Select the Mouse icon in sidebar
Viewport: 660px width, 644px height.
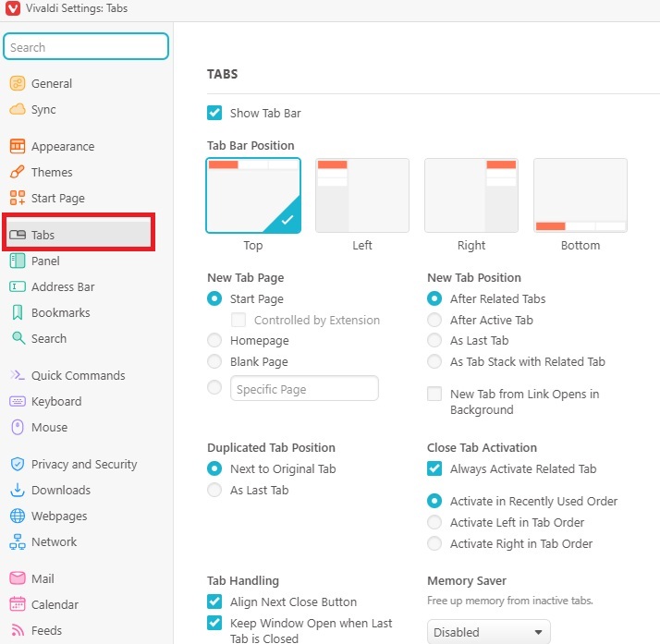[18, 427]
